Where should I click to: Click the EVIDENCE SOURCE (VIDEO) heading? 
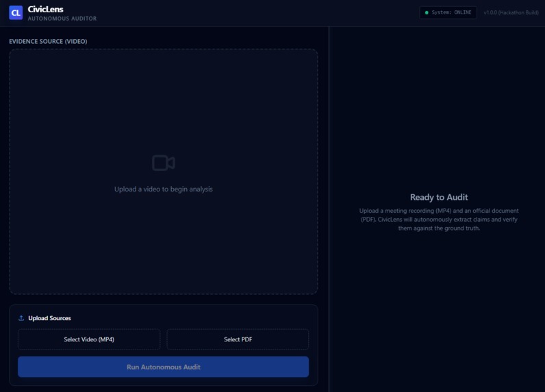48,41
